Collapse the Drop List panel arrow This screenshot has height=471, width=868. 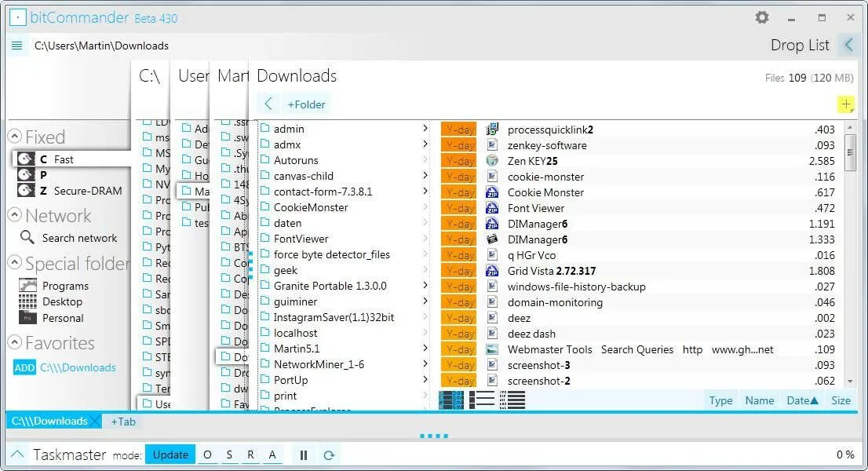point(848,45)
